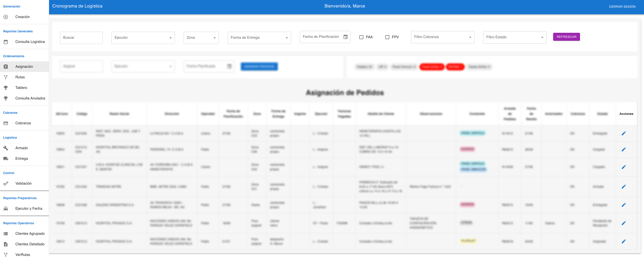
Task: Click the Cronograma de Logística title
Action: 77,6
